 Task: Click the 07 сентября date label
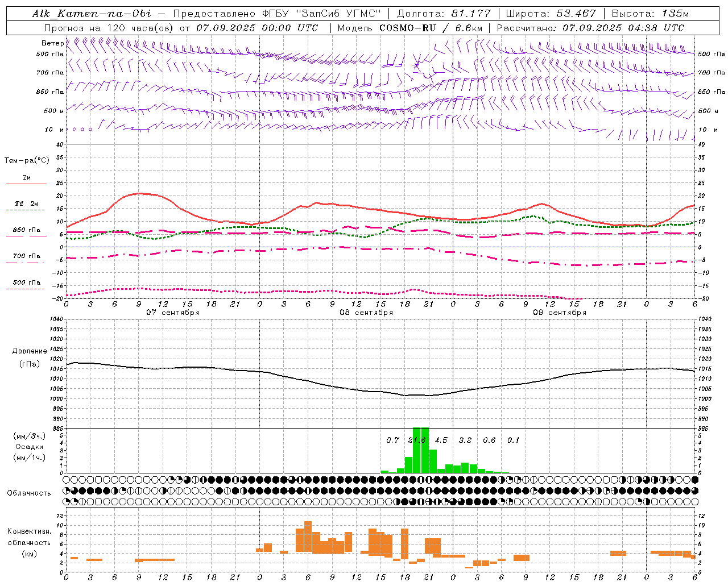coord(172,313)
